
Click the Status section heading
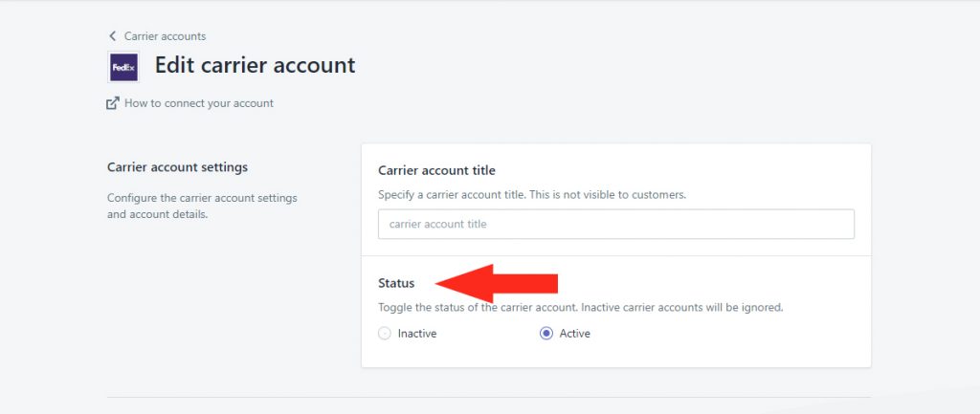(x=397, y=283)
